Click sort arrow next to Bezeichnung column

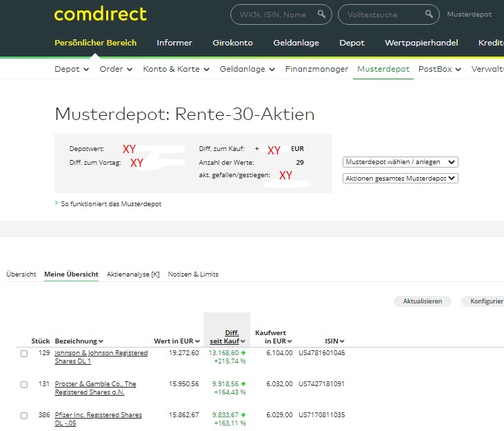point(101,341)
